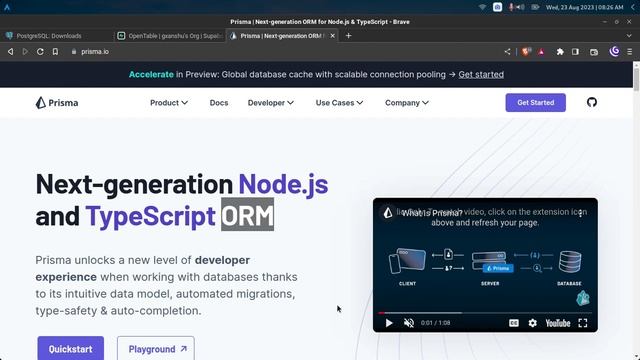Bookmark this page with the bookmark icon
The width and height of the screenshot is (640, 360).
click(55, 52)
